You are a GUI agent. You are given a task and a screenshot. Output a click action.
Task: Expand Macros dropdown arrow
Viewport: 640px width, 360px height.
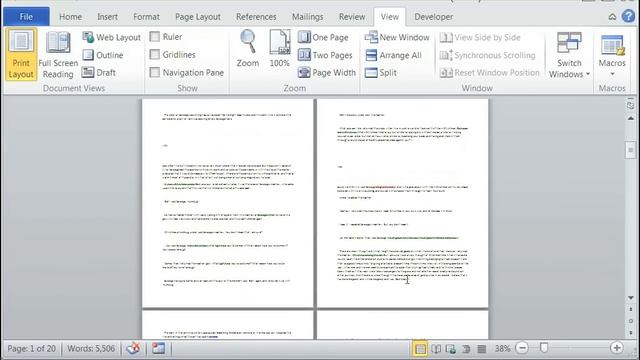click(612, 74)
